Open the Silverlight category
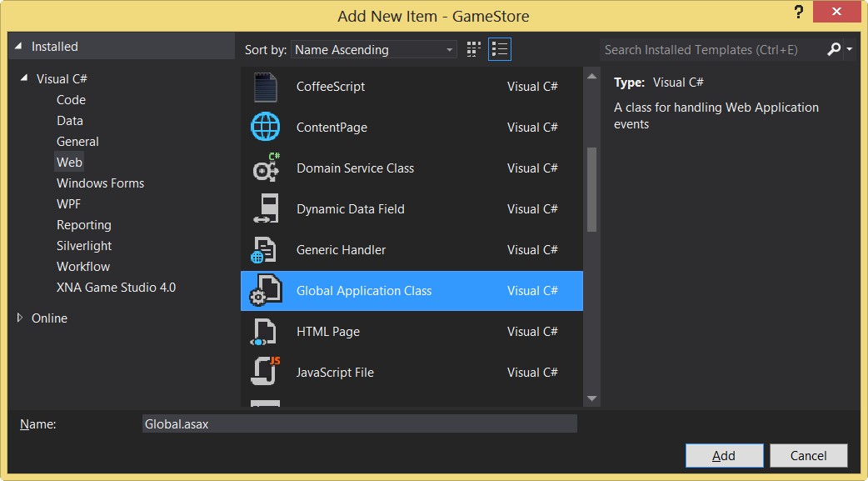The width and height of the screenshot is (868, 481). click(84, 245)
